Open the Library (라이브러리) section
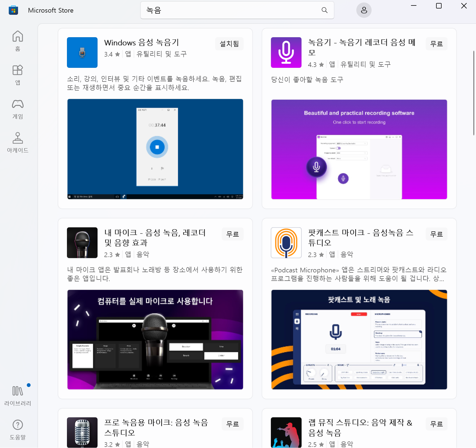The height and width of the screenshot is (448, 476). pyautogui.click(x=18, y=395)
